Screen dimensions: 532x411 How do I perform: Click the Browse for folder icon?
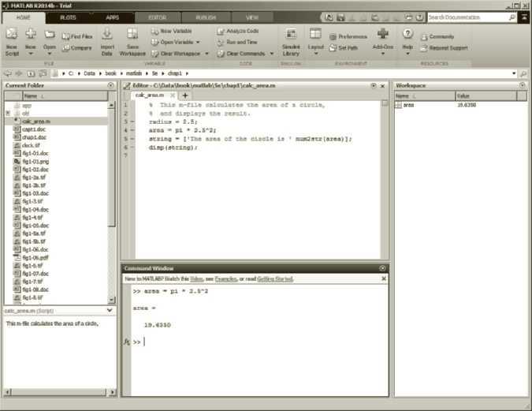point(43,73)
